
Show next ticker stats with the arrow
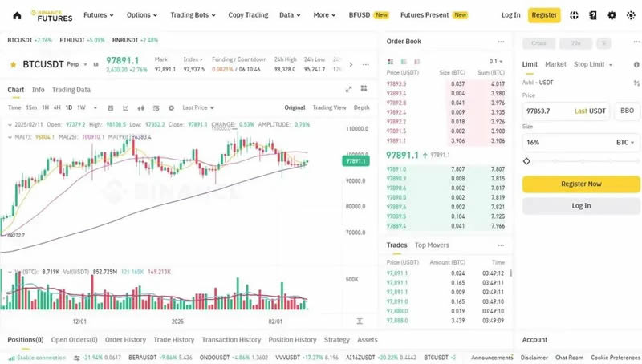point(351,65)
